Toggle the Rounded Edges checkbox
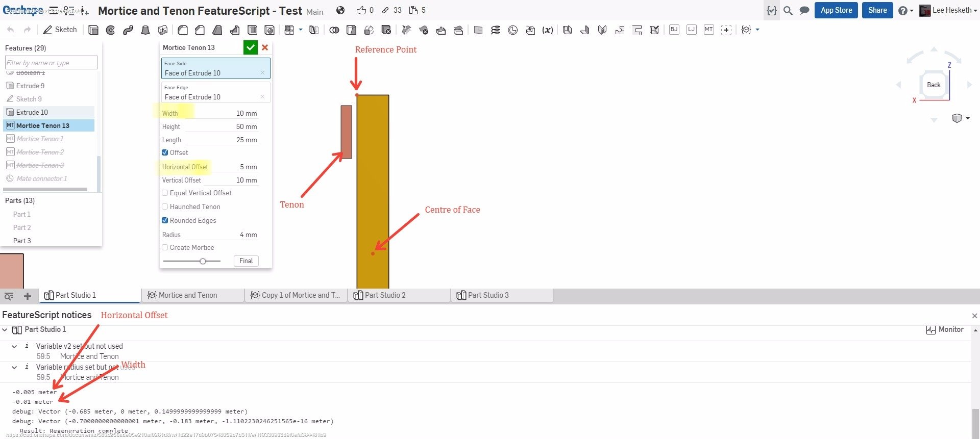980x439 pixels. [x=165, y=220]
